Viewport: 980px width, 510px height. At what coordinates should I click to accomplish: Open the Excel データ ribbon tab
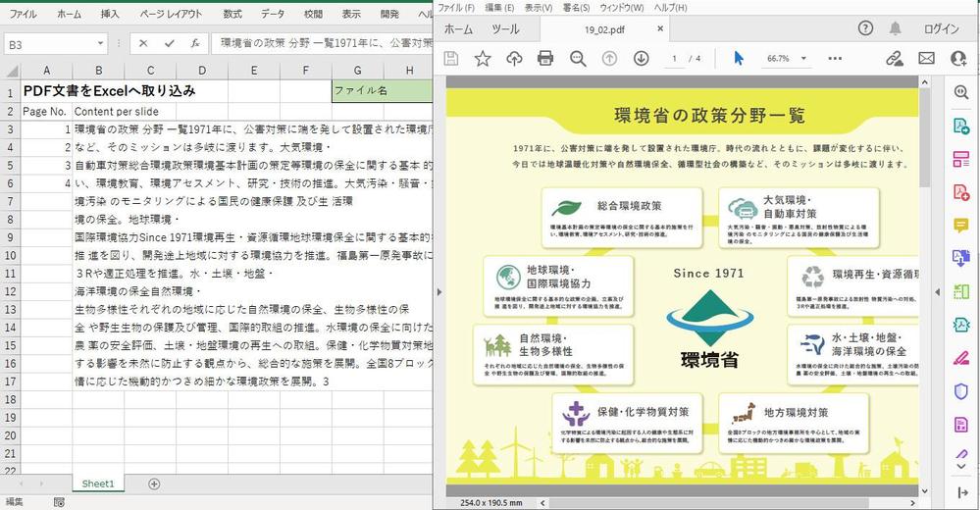point(273,13)
